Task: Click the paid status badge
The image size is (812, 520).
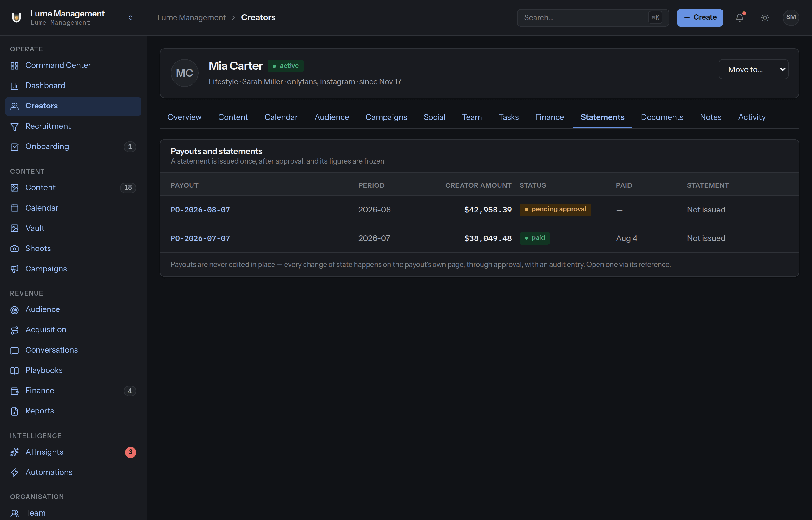Action: [534, 238]
